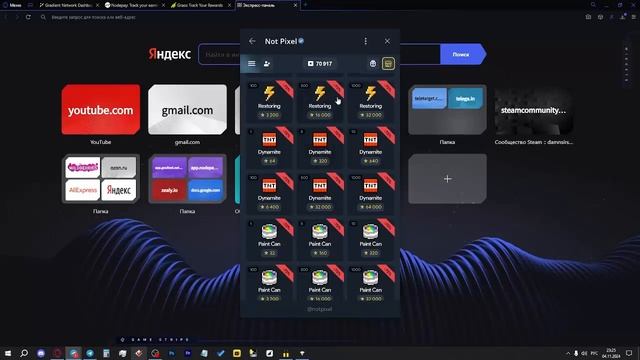Open the folder containing AliExpress and Яндекс
Viewport: 640px width, 360px height.
(x=101, y=179)
